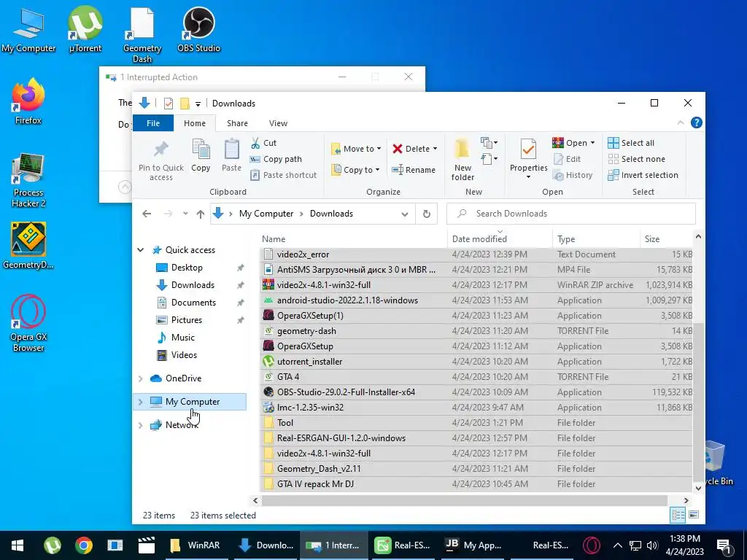Open Customize Quick Access Toolbar dropdown

[x=198, y=104]
